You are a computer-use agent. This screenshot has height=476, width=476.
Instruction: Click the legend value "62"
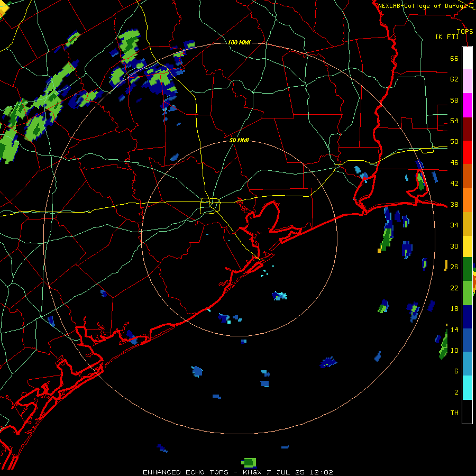click(x=454, y=79)
